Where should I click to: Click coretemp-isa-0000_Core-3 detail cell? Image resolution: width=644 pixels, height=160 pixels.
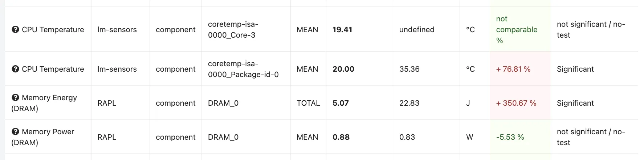(246, 29)
